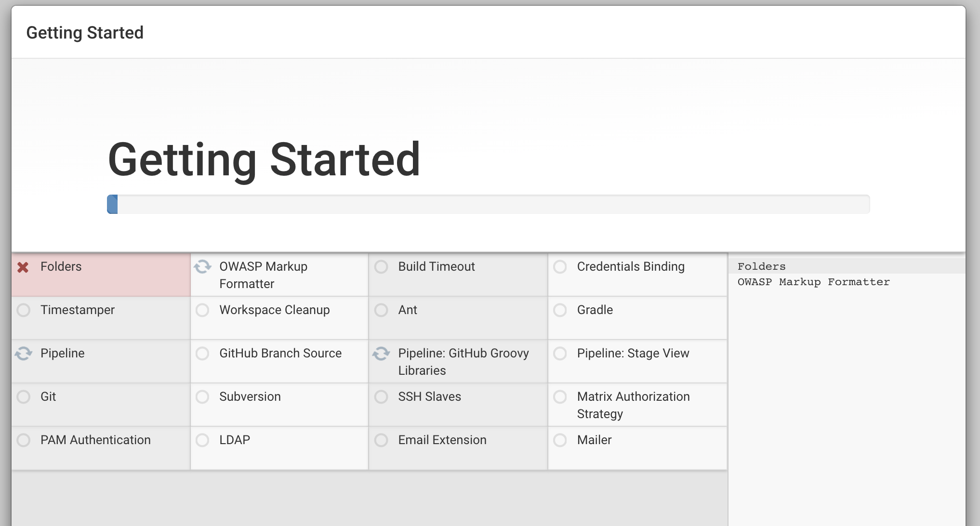
Task: Select OWASP Markup Formatter in the install log
Action: coord(813,282)
